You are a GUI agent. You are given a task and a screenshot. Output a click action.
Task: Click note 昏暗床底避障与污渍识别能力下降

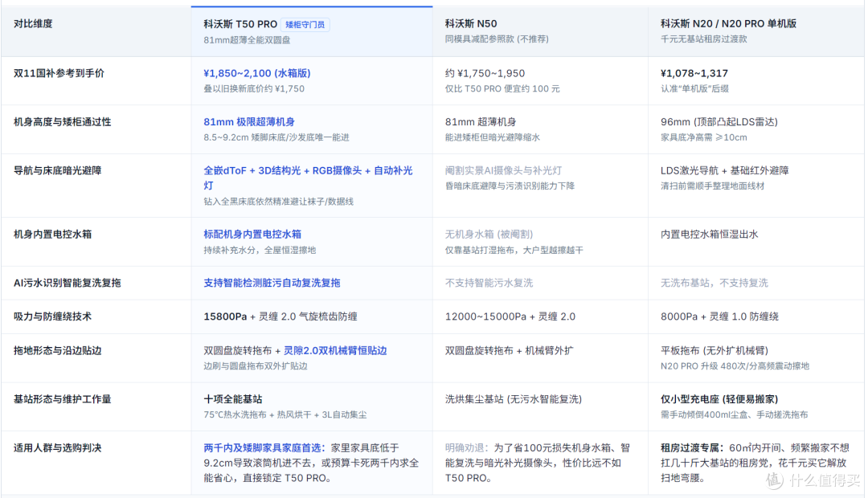[510, 186]
